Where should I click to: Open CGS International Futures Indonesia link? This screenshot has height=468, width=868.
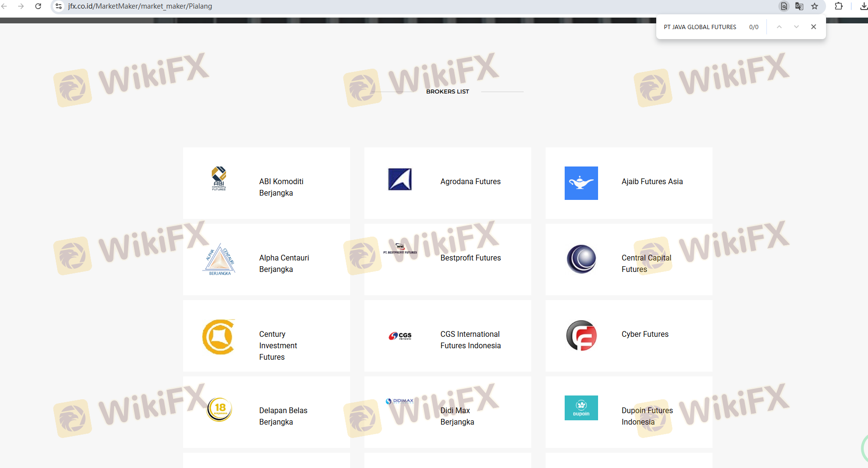(470, 340)
